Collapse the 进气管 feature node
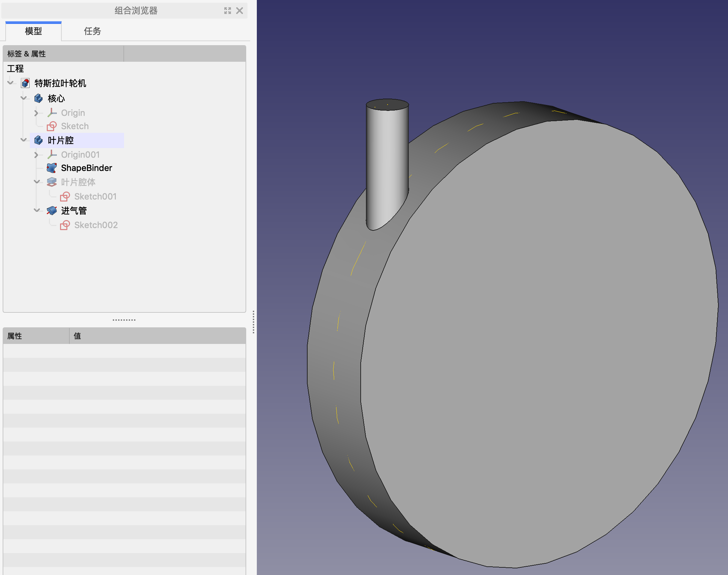728x575 pixels. click(37, 210)
